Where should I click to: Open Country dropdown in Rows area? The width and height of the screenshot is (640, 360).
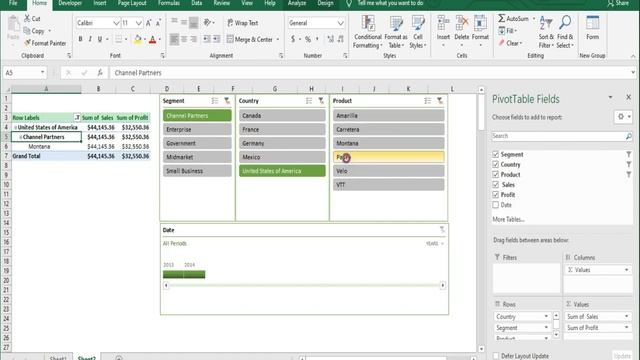[546, 316]
